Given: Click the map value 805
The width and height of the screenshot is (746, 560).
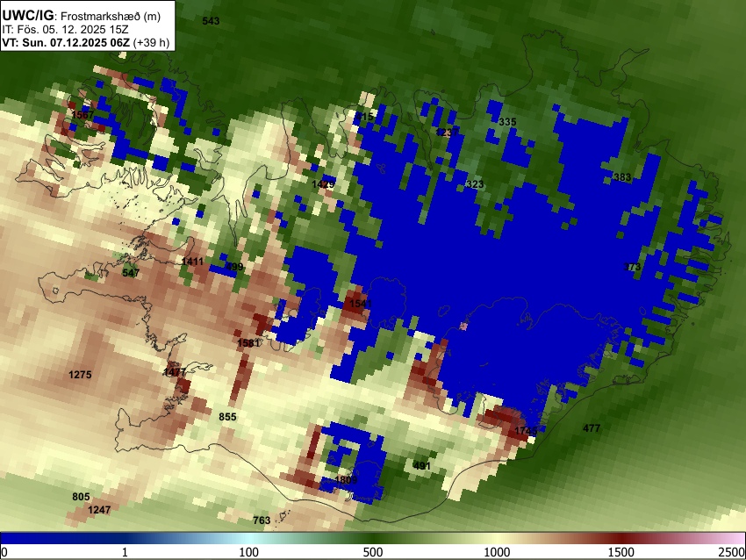Looking at the screenshot, I should pos(81,497).
